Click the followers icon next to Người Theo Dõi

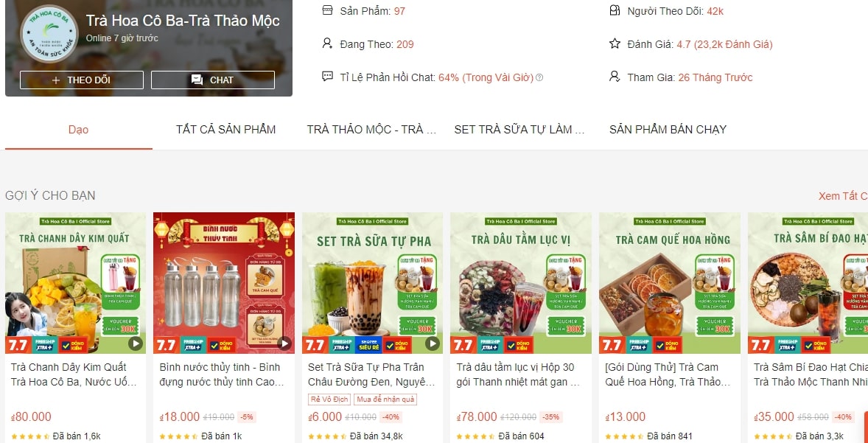click(x=615, y=10)
